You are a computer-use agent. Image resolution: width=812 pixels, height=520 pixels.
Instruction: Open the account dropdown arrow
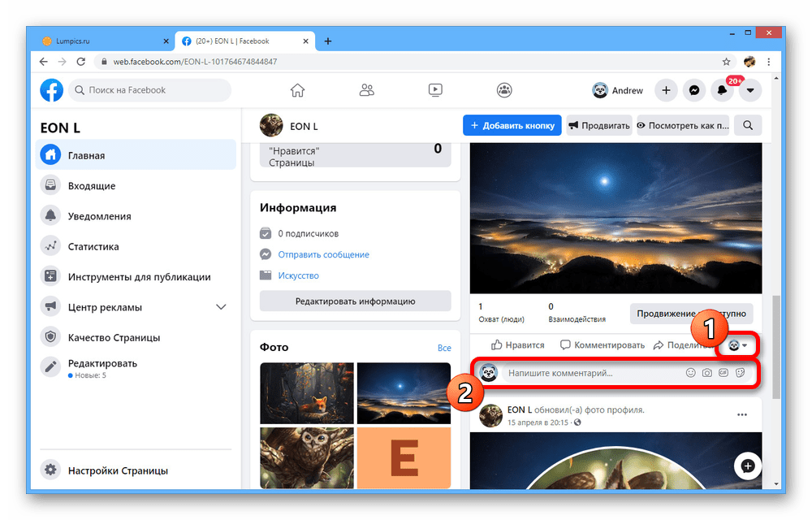pos(749,90)
